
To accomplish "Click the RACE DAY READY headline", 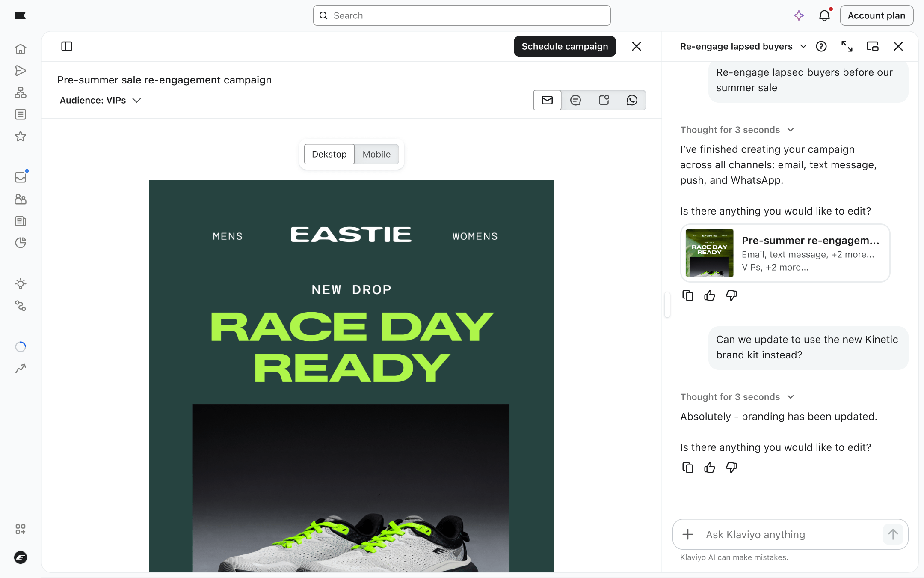I will pos(352,347).
